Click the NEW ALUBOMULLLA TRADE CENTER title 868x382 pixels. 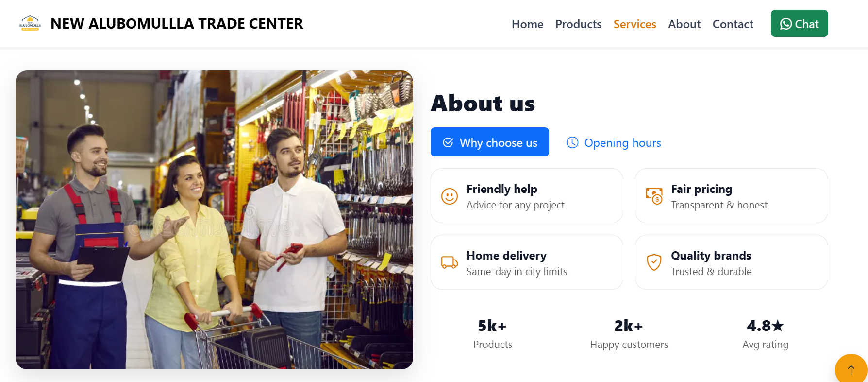177,24
